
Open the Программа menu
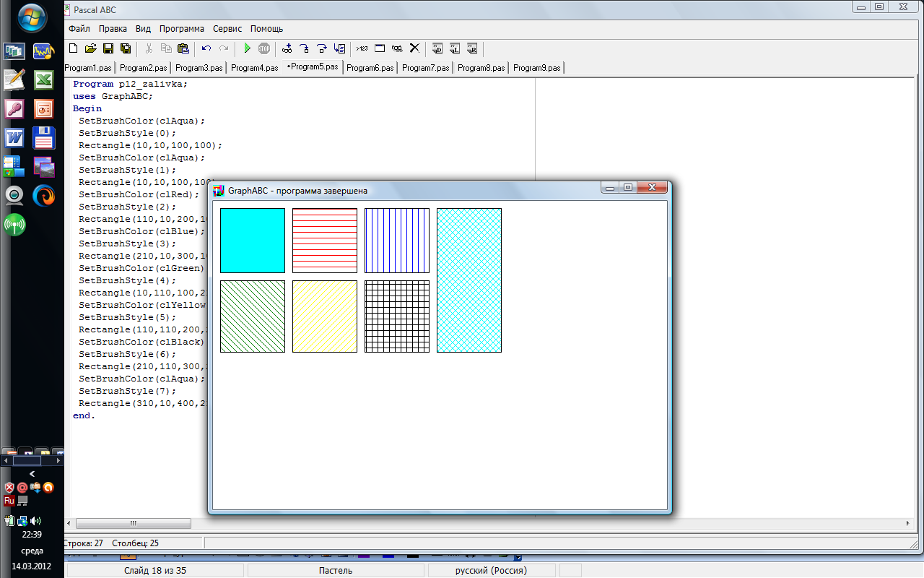pyautogui.click(x=182, y=29)
